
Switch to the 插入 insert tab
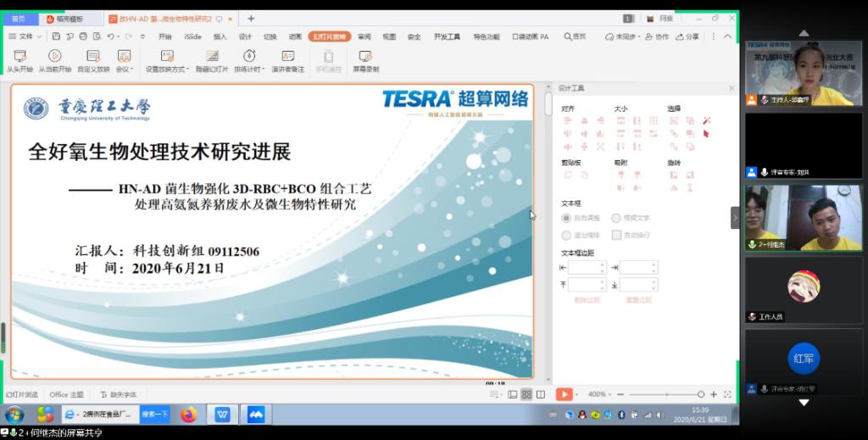(220, 36)
